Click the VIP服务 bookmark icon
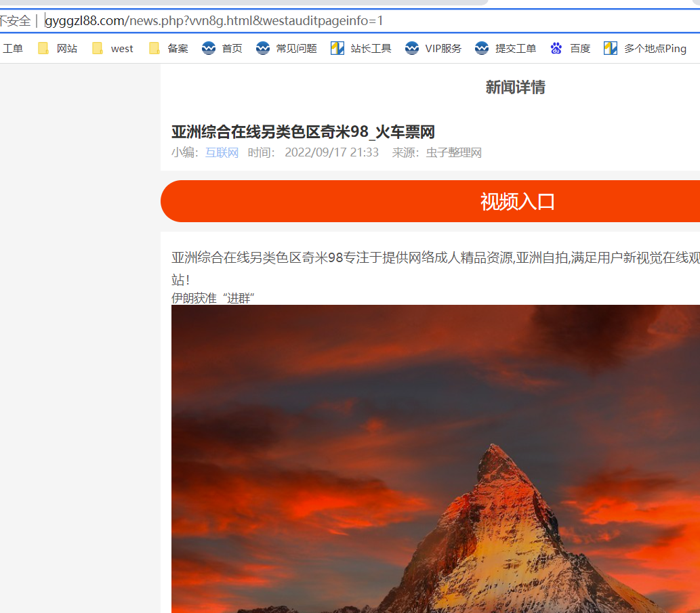The height and width of the screenshot is (613, 700). coord(412,48)
